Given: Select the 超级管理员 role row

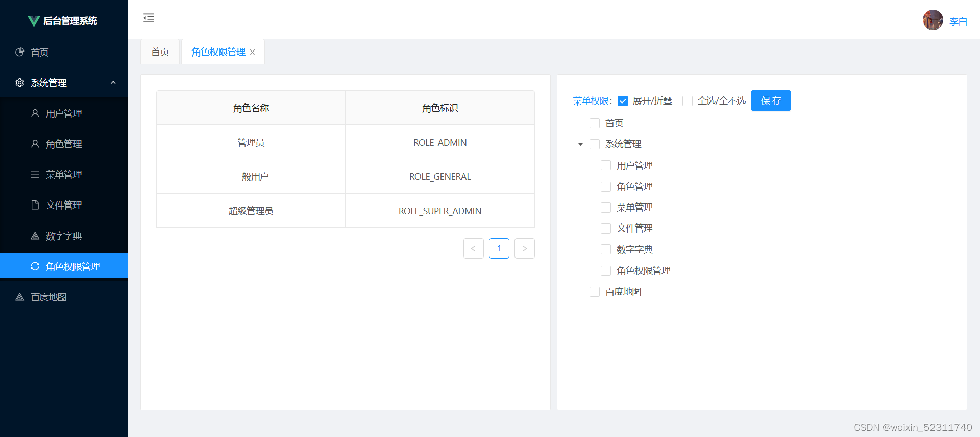Looking at the screenshot, I should [346, 211].
